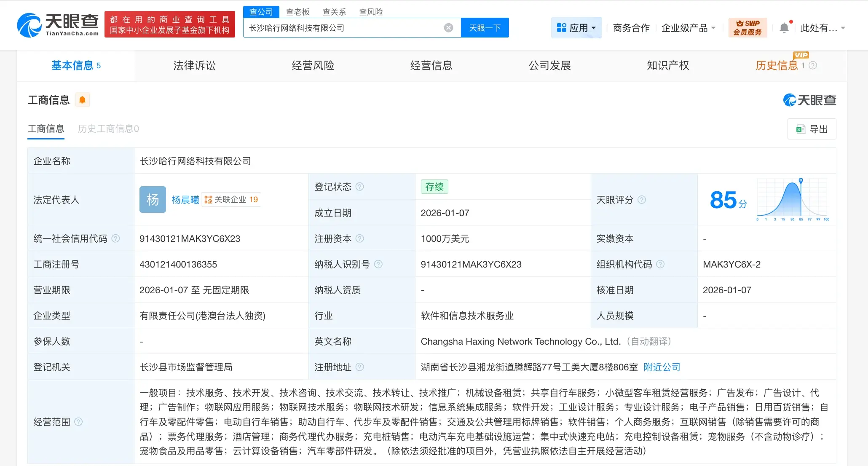Open the 历史工商信息 tab
Screen dimensions: 868x466
[x=108, y=129]
